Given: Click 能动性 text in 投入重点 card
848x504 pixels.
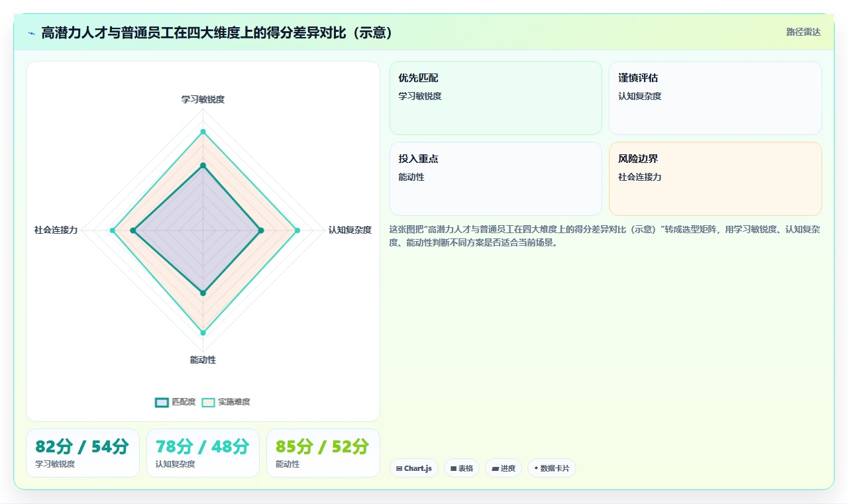Looking at the screenshot, I should coord(411,177).
